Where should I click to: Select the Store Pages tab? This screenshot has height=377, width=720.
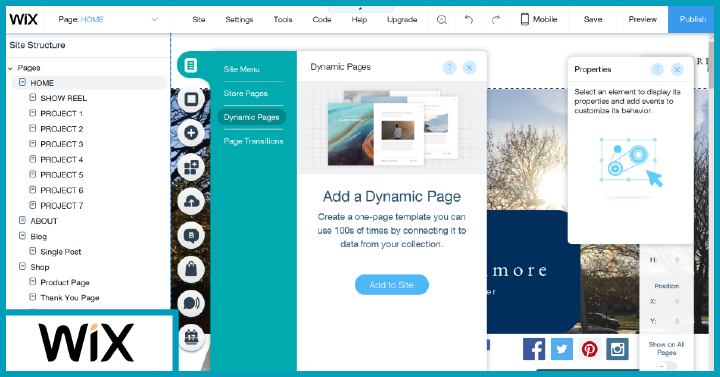[x=246, y=93]
